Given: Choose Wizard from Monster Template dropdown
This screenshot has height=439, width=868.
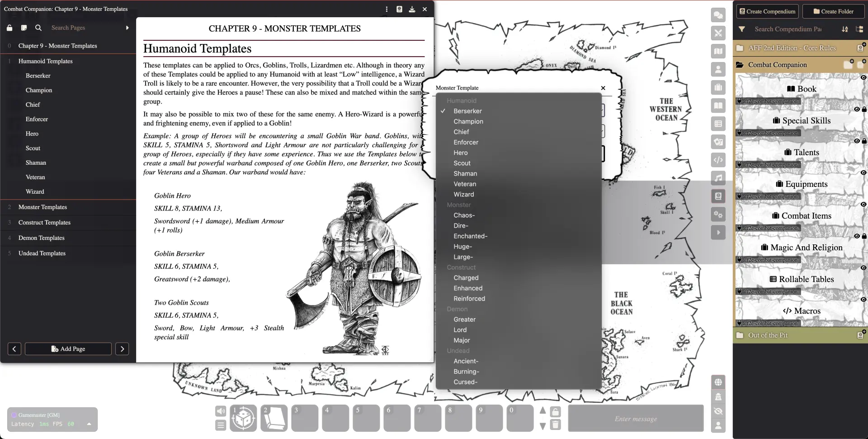Looking at the screenshot, I should click(463, 195).
